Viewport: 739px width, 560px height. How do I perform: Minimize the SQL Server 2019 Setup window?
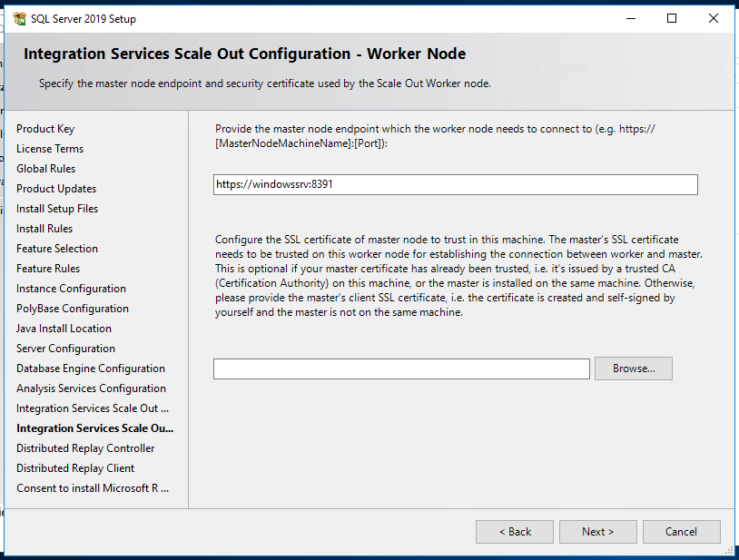pos(631,19)
